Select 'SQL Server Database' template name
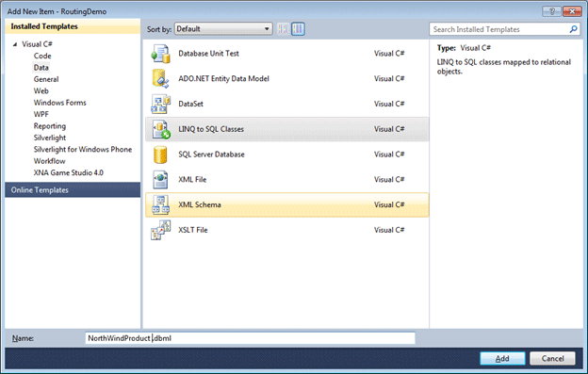This screenshot has height=374, width=588. click(211, 154)
